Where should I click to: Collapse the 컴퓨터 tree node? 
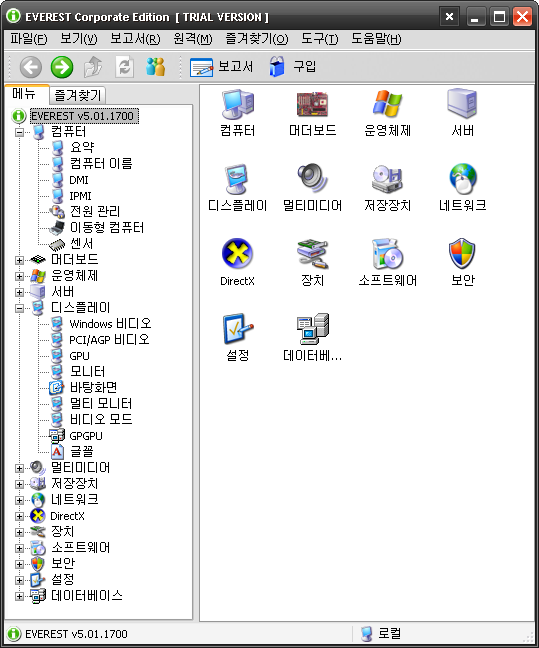point(19,132)
